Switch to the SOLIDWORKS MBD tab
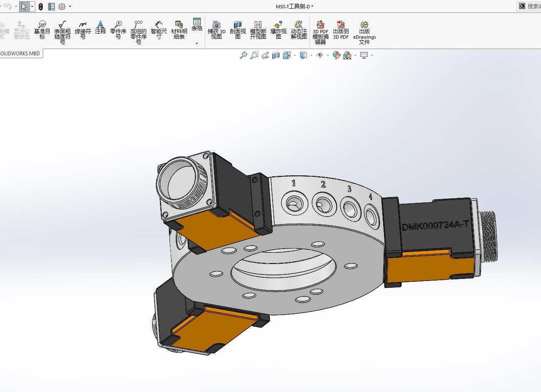 [x=20, y=54]
